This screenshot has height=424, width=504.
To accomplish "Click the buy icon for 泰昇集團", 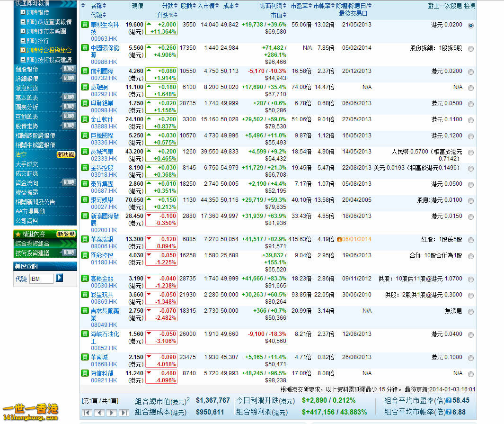I will pyautogui.click(x=85, y=183).
